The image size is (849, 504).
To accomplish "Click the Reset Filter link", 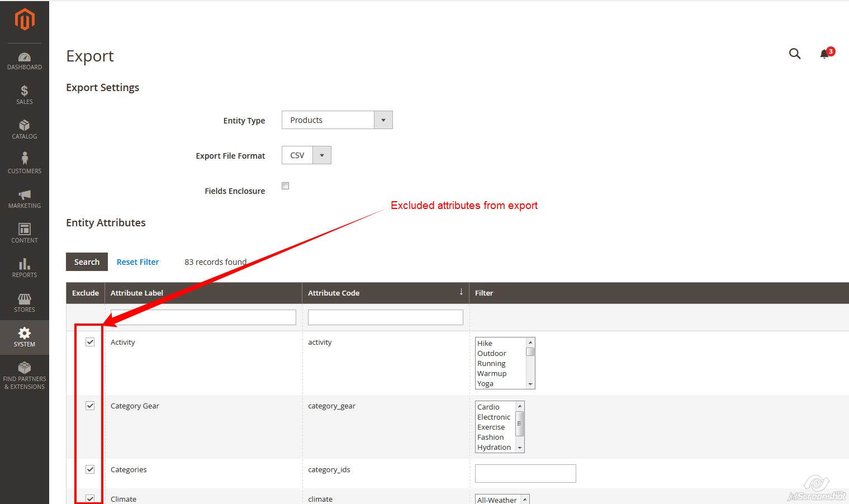I will coord(137,262).
